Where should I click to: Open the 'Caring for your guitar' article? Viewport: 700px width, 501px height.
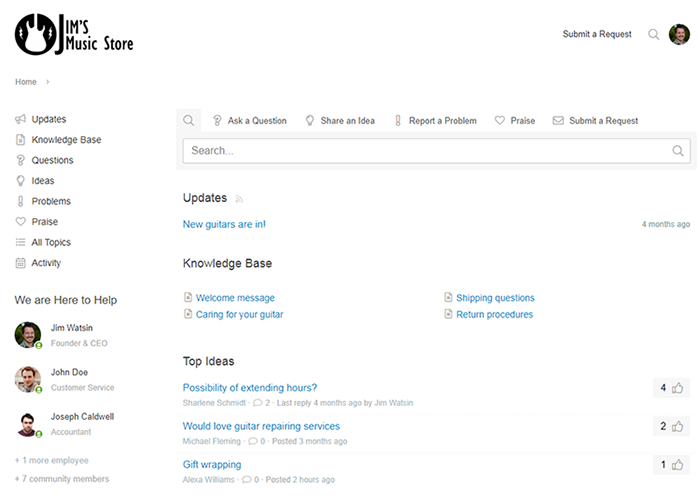239,314
